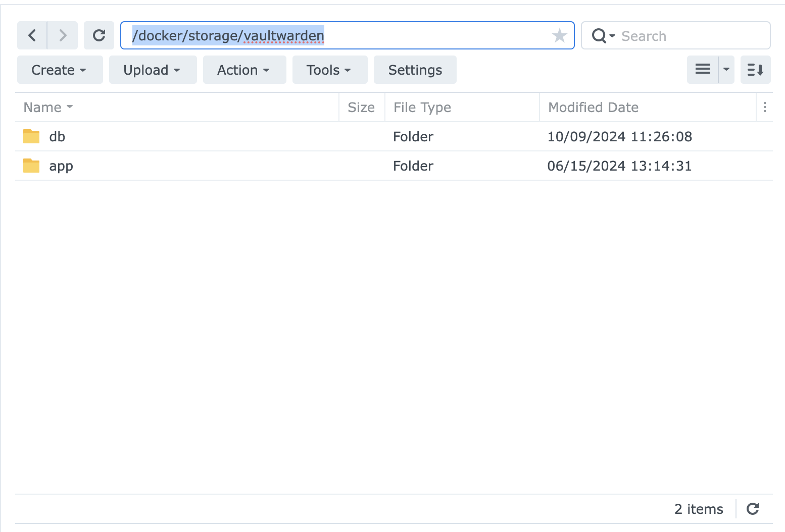
Task: Click the path address bar field
Action: tap(348, 35)
